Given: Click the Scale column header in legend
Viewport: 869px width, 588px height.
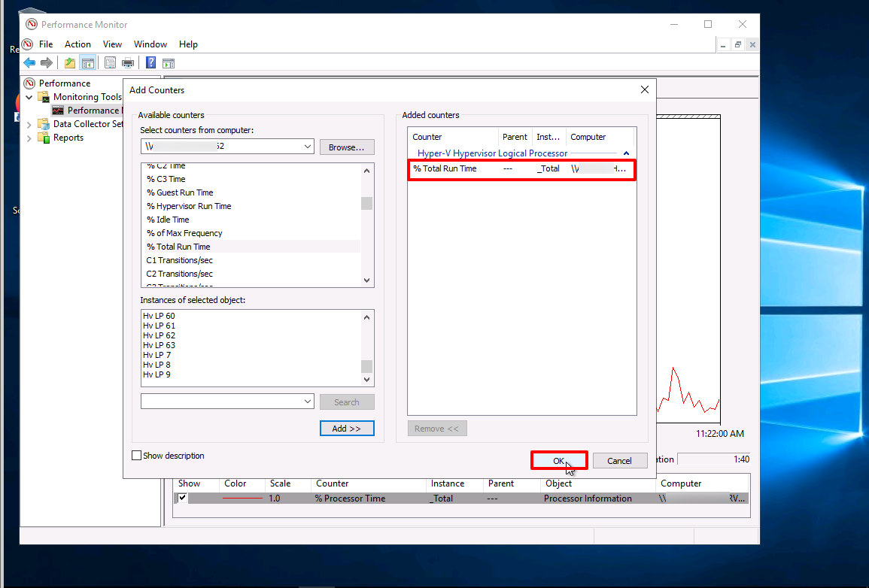Looking at the screenshot, I should [x=287, y=483].
